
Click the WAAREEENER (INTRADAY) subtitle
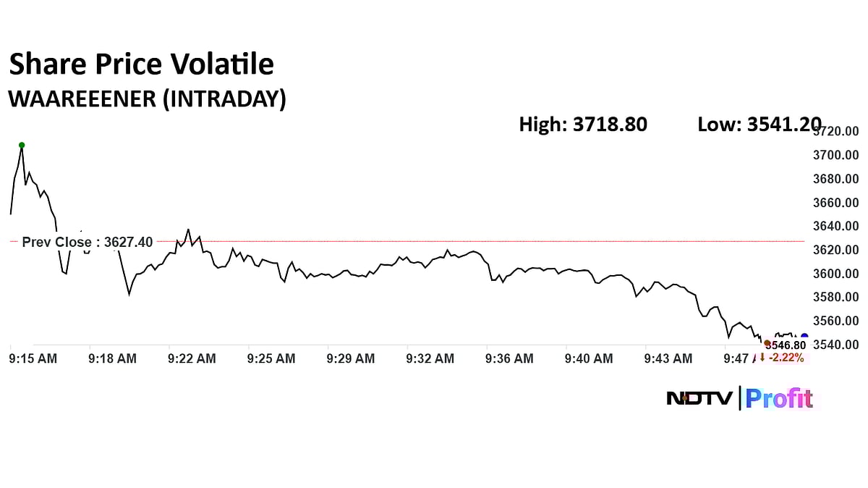pos(147,99)
